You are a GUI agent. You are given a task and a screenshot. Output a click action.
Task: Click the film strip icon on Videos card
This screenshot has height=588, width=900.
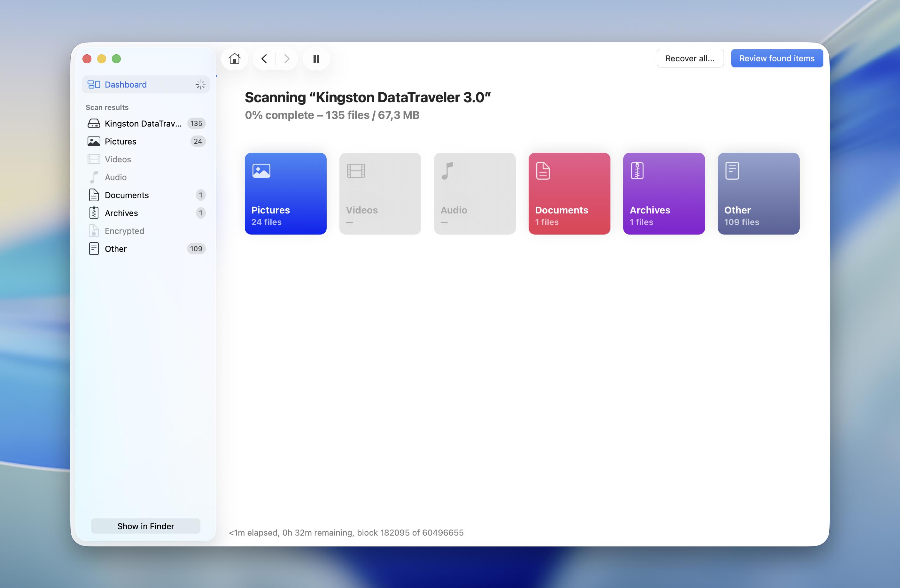click(x=356, y=171)
